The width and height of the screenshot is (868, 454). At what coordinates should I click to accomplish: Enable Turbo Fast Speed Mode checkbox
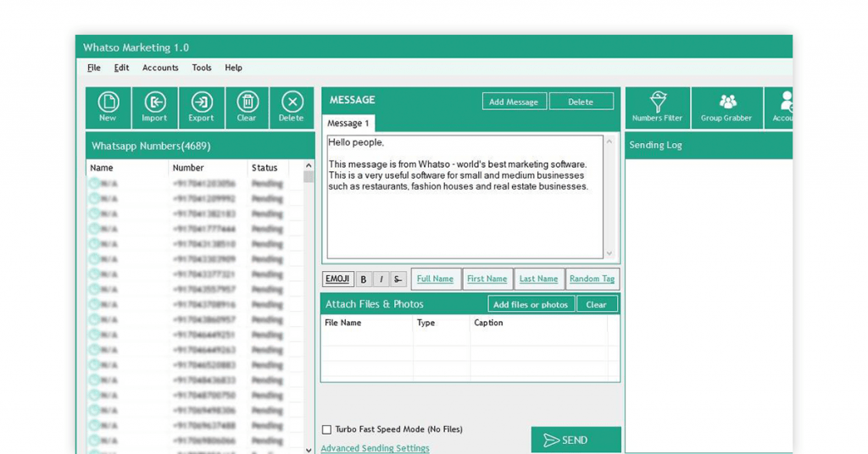tap(326, 429)
